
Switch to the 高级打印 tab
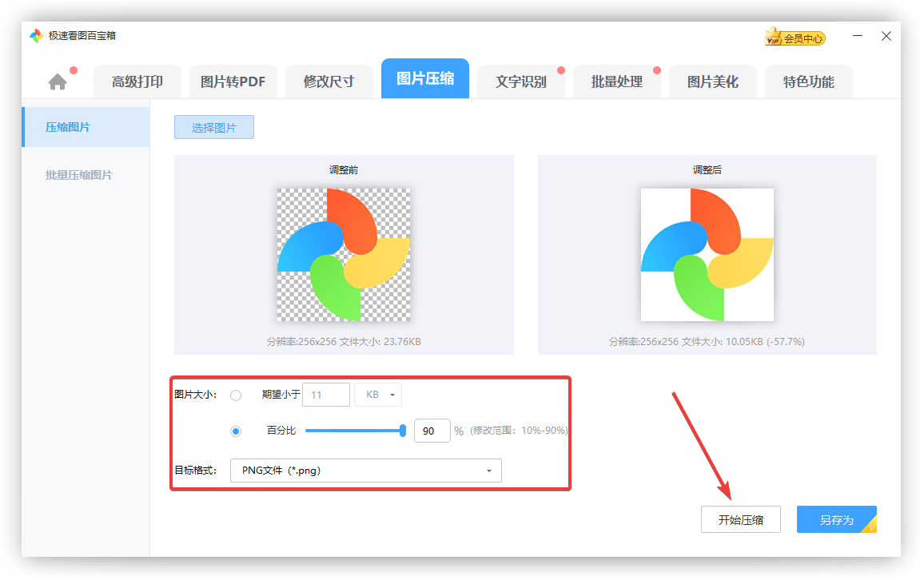point(137,81)
